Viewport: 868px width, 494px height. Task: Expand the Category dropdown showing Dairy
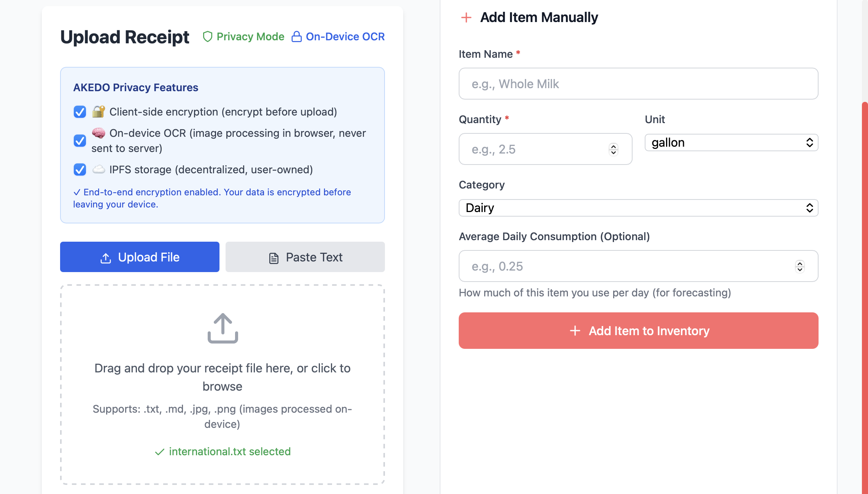pyautogui.click(x=638, y=208)
